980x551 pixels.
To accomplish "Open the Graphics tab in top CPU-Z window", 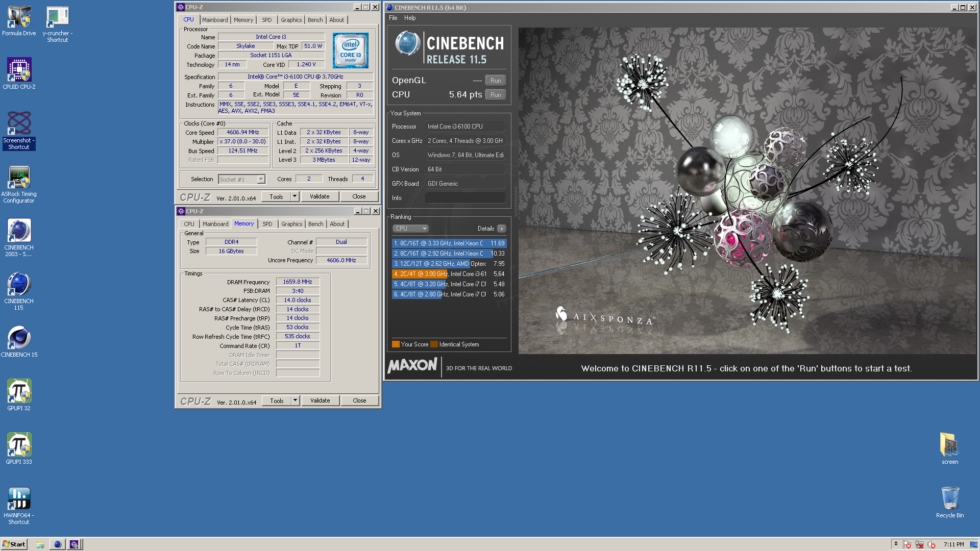I will [291, 20].
